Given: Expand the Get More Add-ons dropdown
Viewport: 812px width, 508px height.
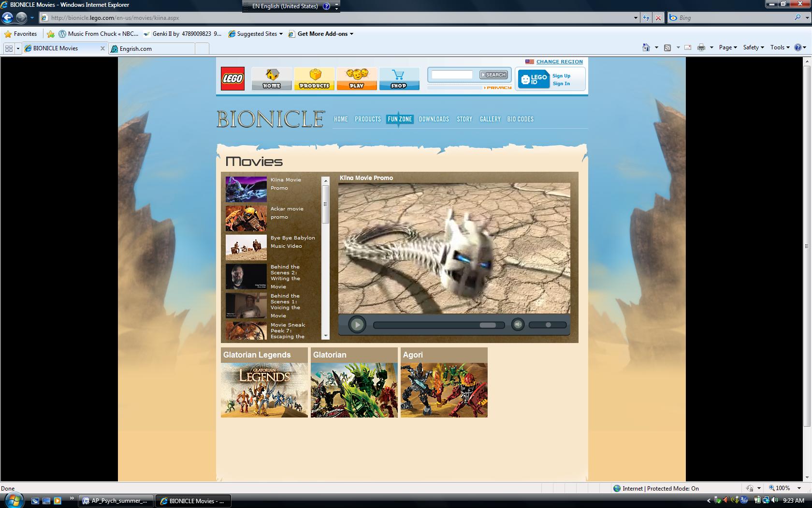Looking at the screenshot, I should coord(351,34).
